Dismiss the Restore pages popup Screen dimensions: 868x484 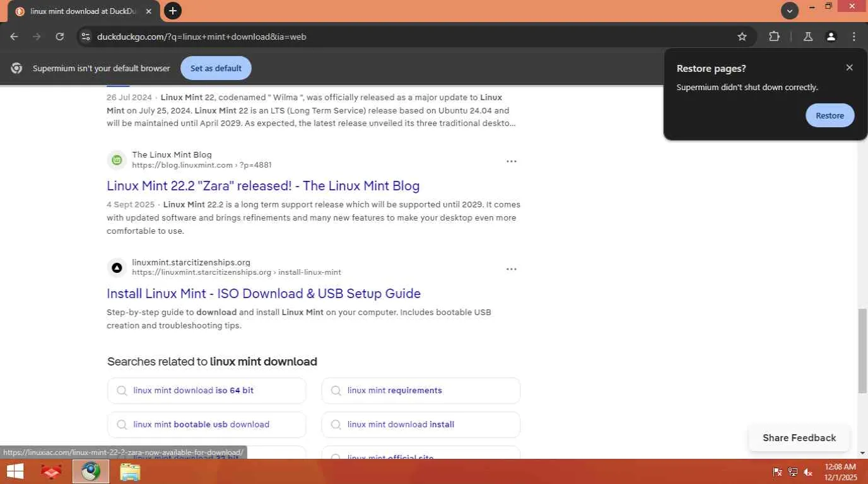(850, 67)
